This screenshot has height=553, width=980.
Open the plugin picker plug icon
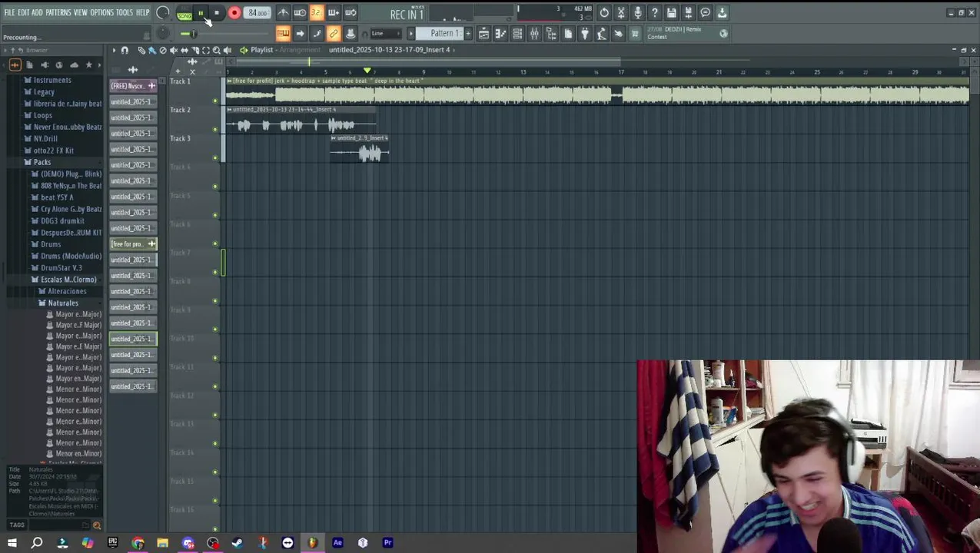coord(585,34)
